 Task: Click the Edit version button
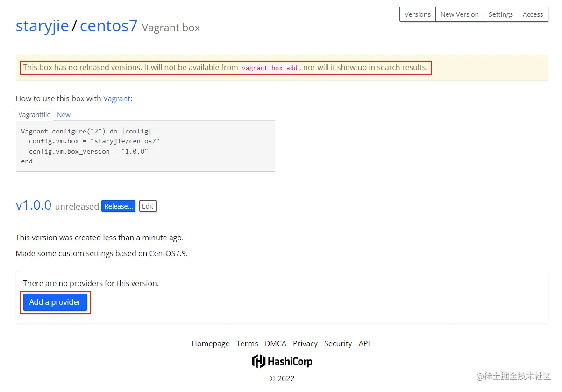(x=148, y=206)
